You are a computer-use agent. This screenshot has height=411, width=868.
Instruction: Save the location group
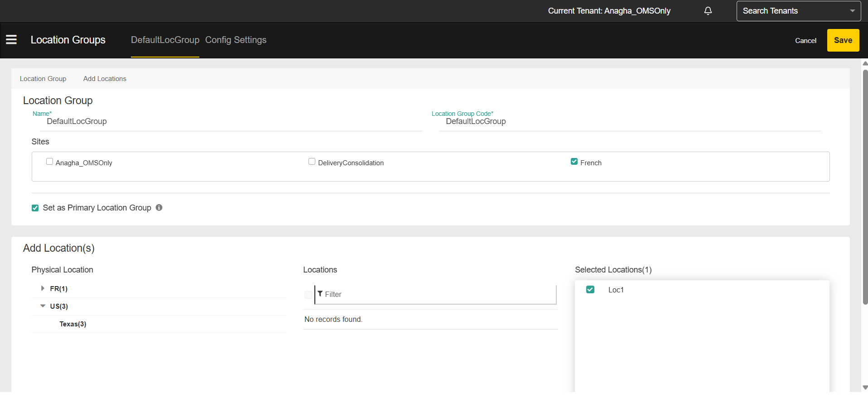pos(843,40)
